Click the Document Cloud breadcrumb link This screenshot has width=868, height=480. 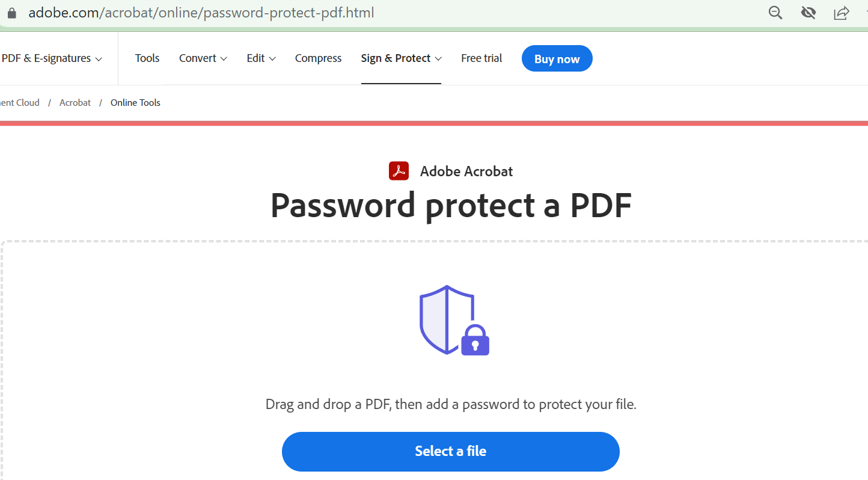pos(19,103)
